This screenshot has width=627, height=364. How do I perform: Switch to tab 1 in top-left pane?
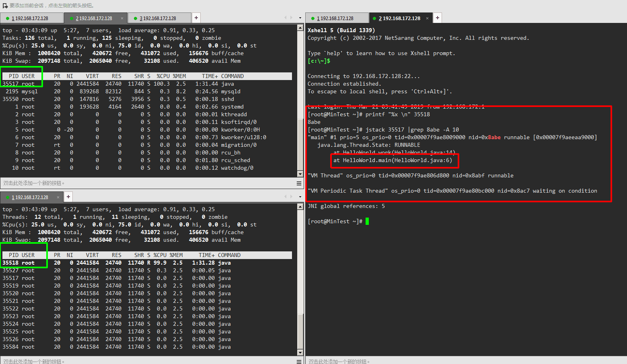click(31, 18)
